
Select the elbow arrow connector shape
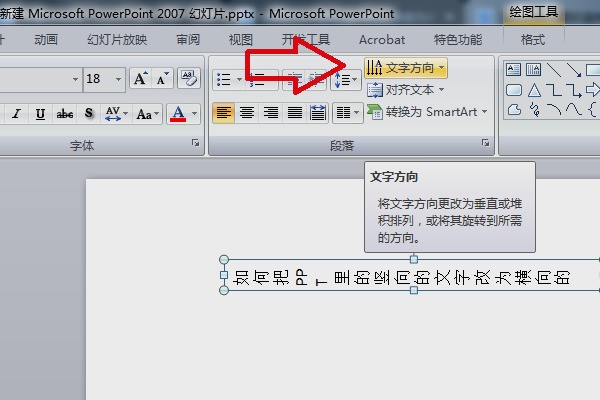click(x=574, y=90)
